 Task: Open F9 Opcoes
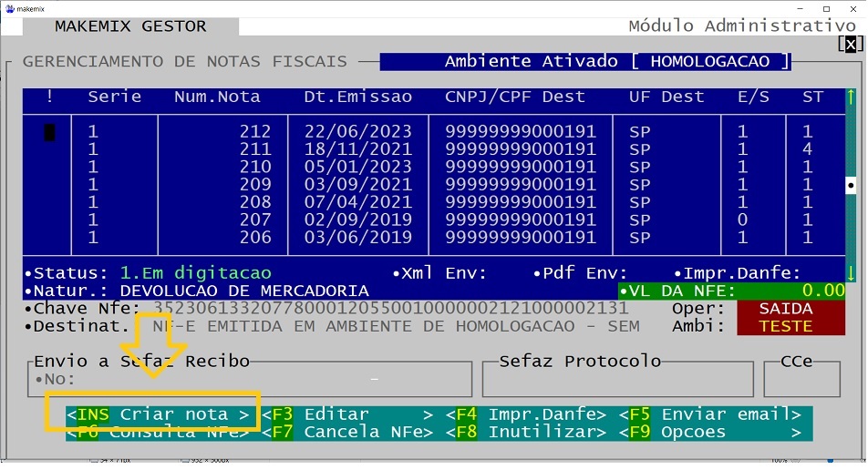point(710,432)
